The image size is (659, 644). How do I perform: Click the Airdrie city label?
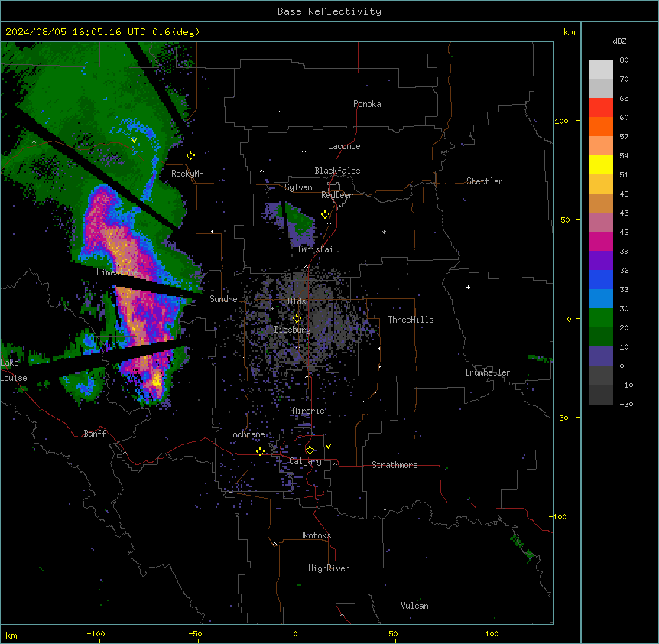[x=308, y=411]
